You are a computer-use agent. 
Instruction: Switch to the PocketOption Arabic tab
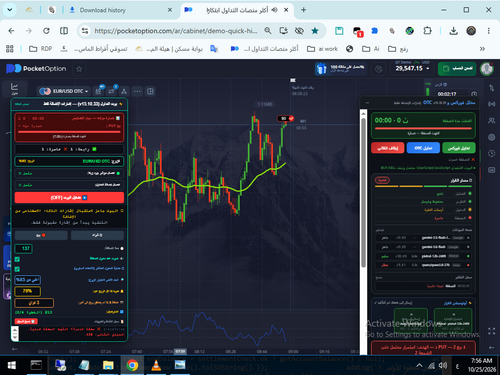[x=237, y=10]
